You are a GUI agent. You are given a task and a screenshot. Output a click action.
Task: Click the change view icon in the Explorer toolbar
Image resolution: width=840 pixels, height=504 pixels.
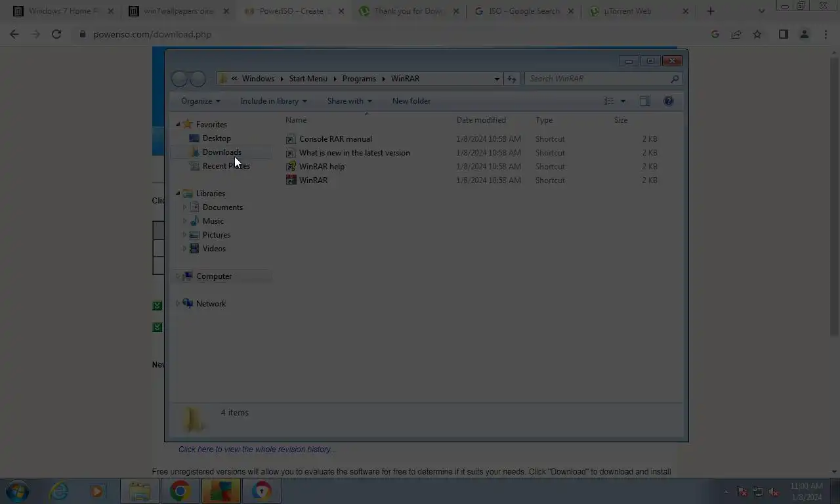tap(609, 101)
